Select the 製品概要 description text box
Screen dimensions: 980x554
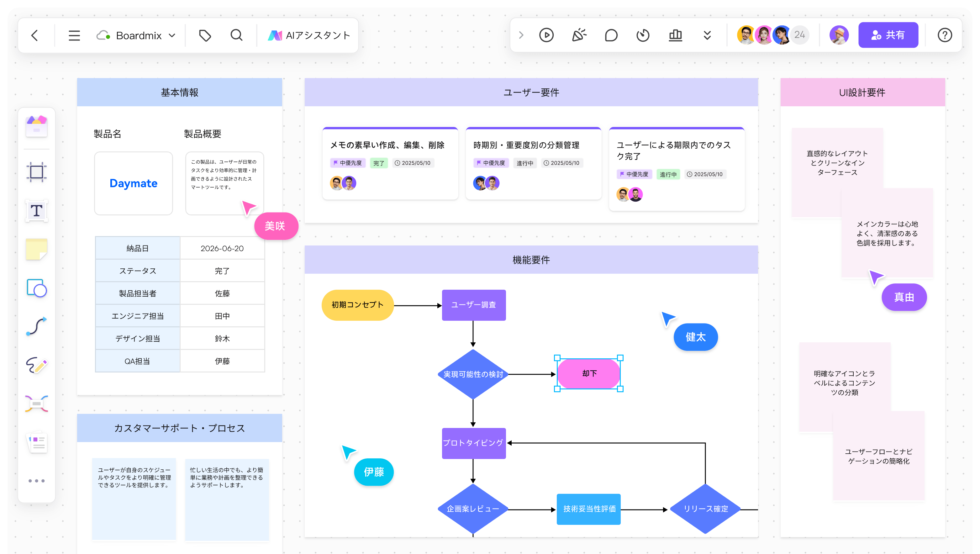[224, 183]
